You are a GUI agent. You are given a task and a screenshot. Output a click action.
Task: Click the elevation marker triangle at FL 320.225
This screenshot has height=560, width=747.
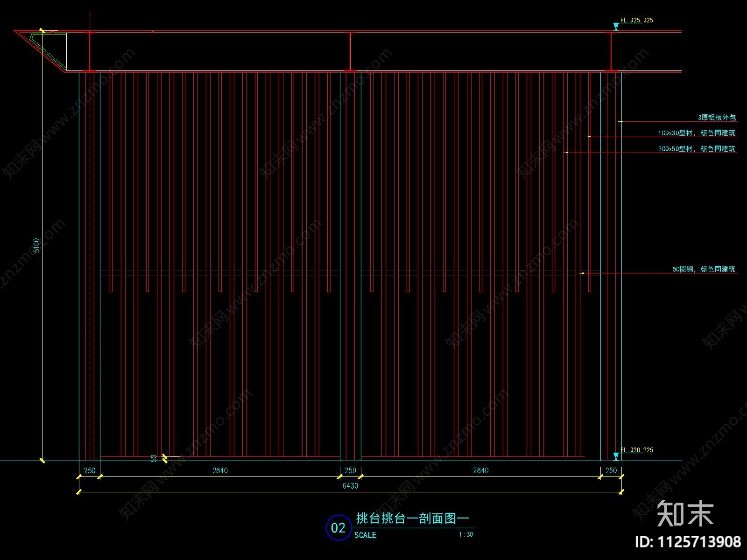(615, 456)
